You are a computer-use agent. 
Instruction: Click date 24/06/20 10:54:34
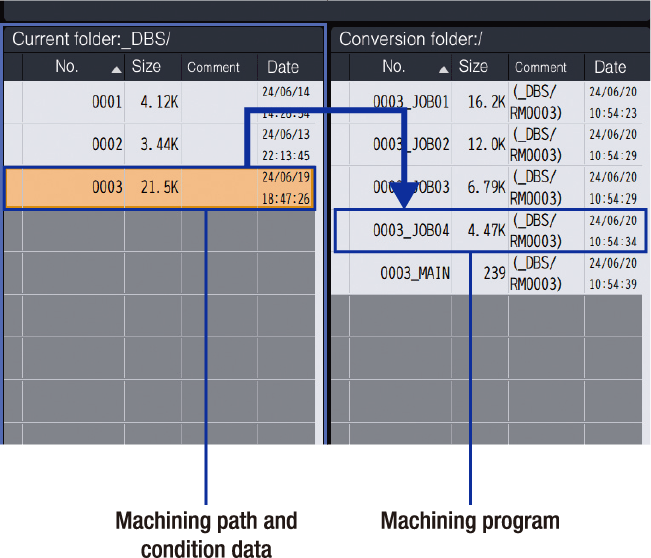(613, 230)
